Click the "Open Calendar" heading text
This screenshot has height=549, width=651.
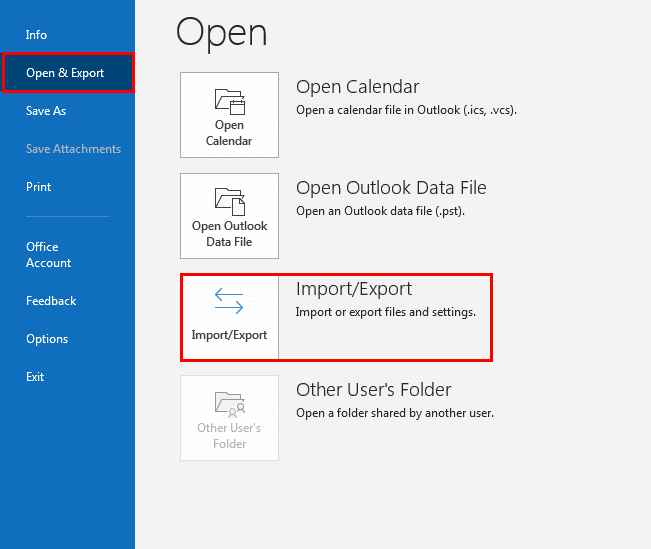357,87
